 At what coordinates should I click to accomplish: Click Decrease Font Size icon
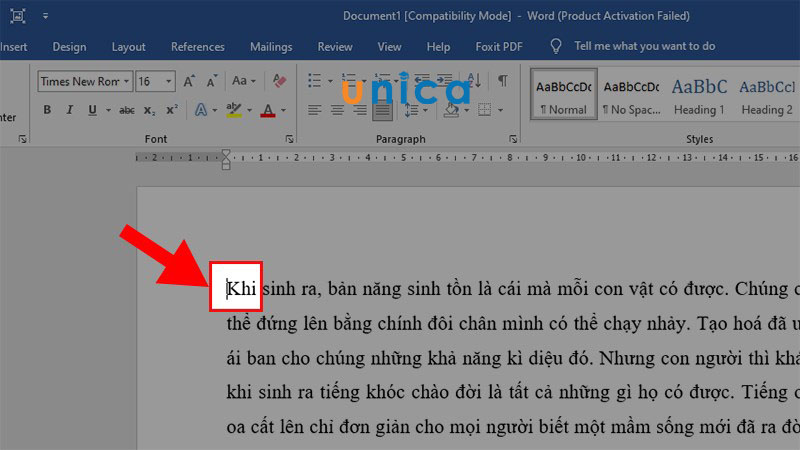pos(212,81)
